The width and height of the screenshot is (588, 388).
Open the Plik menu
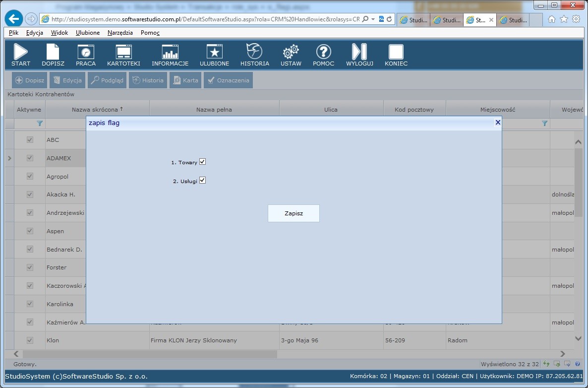[x=13, y=33]
